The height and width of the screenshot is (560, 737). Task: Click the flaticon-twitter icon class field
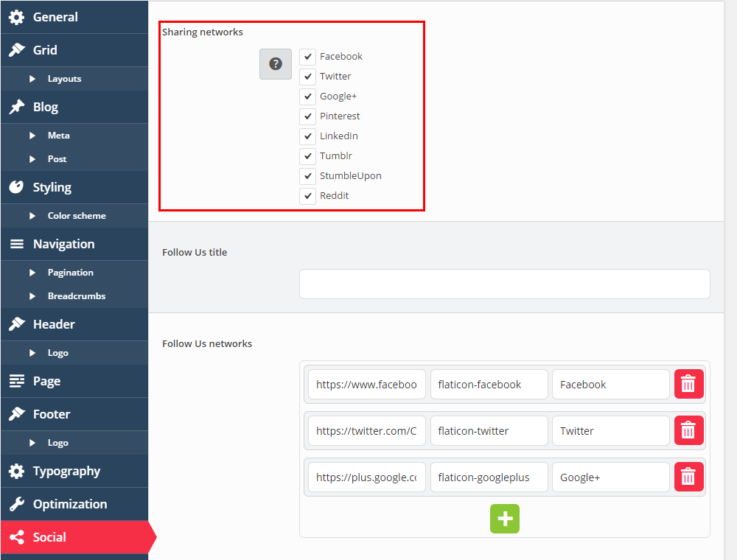tap(489, 430)
